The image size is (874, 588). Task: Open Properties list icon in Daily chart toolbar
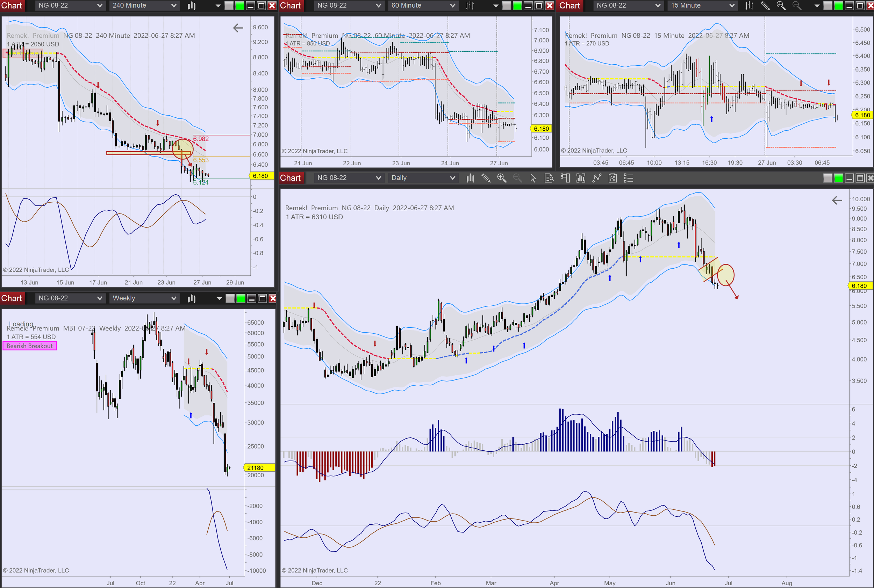coord(628,178)
